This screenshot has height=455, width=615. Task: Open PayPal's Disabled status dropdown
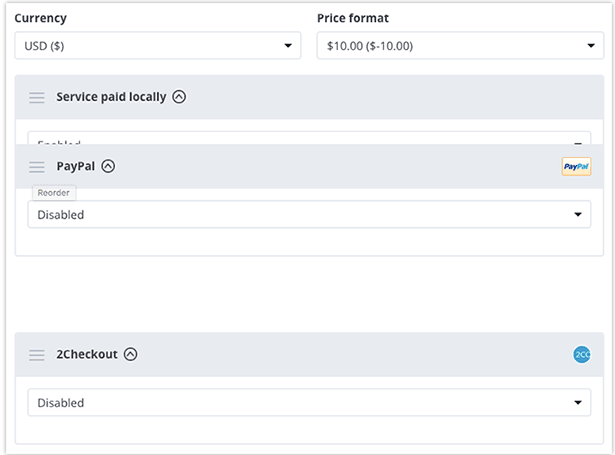coord(309,214)
